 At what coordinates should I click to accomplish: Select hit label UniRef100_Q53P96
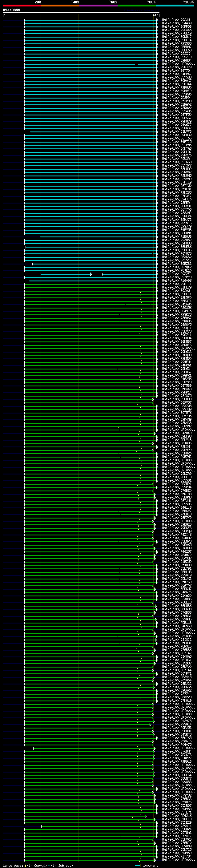(x=177, y=94)
